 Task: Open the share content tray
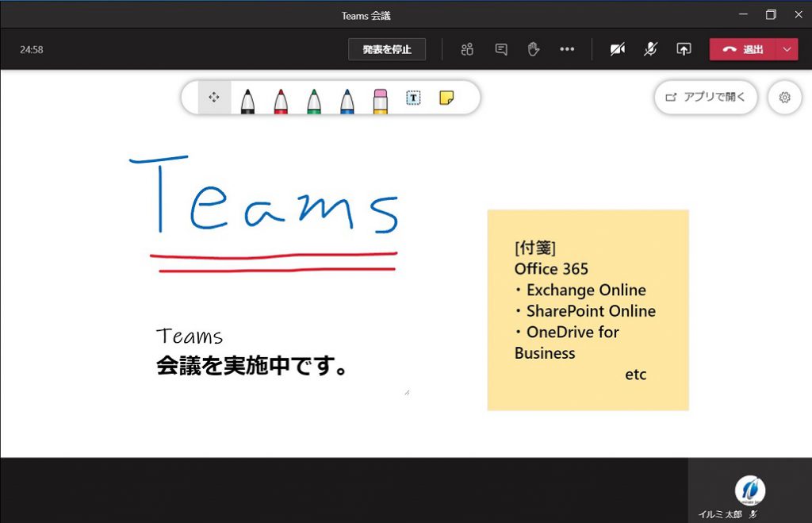[684, 49]
